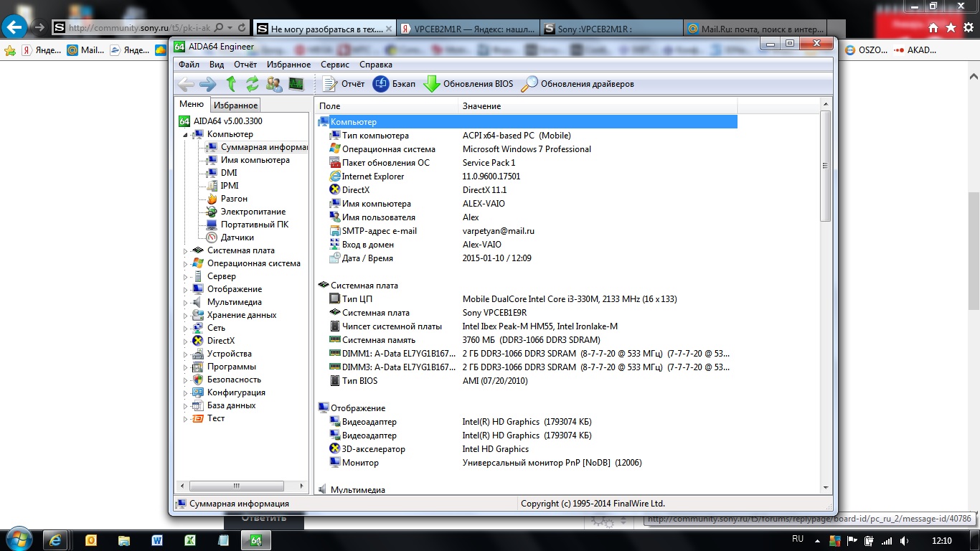Open the Сервис menu
Image resolution: width=980 pixels, height=551 pixels.
pyautogui.click(x=335, y=65)
